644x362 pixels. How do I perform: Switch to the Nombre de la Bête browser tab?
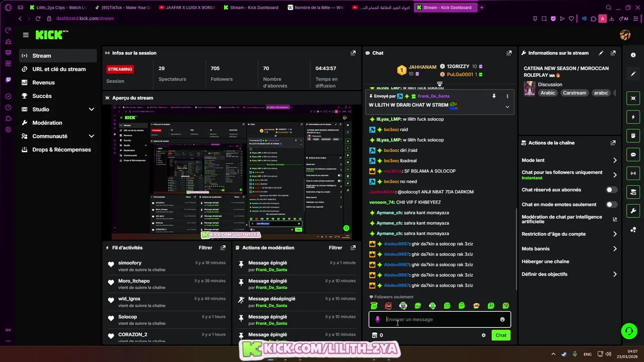(x=315, y=8)
